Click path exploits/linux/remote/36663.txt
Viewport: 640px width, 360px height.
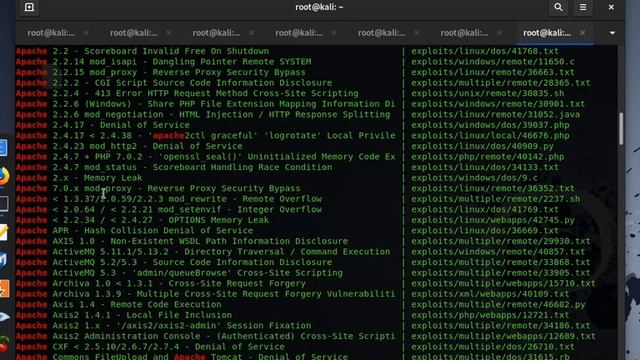[493, 72]
